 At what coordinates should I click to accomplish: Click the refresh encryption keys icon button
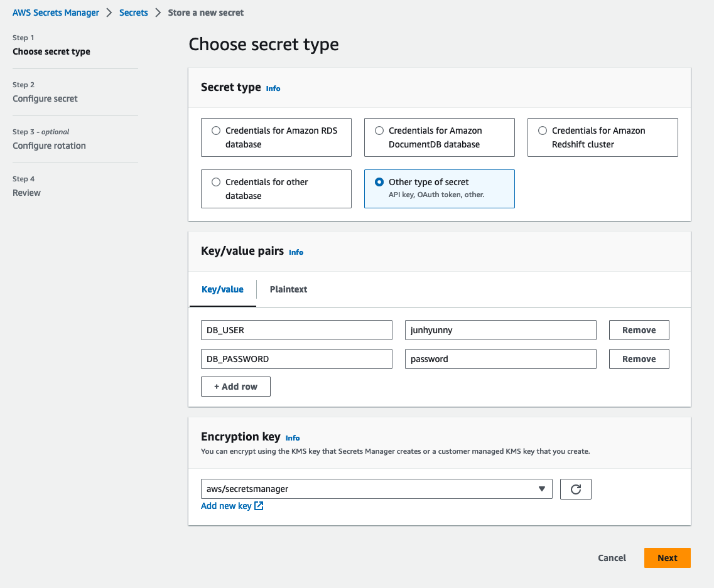tap(575, 489)
